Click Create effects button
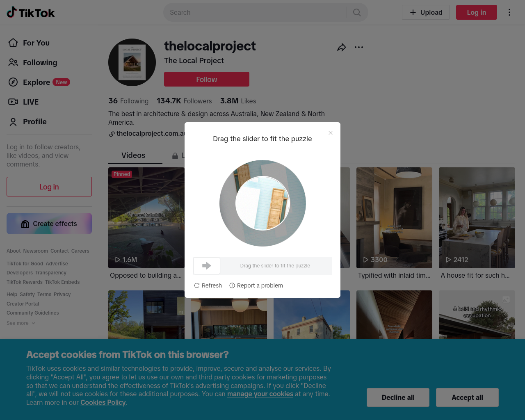The image size is (525, 420). click(x=49, y=224)
